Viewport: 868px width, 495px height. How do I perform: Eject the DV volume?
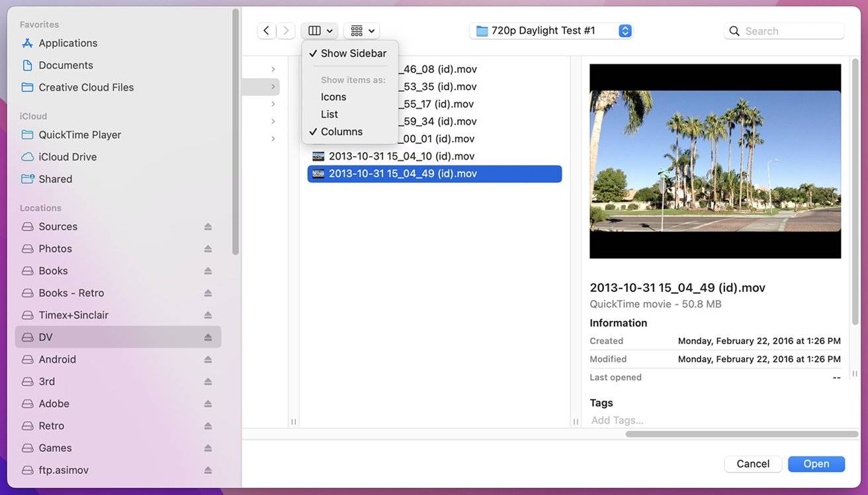click(208, 337)
